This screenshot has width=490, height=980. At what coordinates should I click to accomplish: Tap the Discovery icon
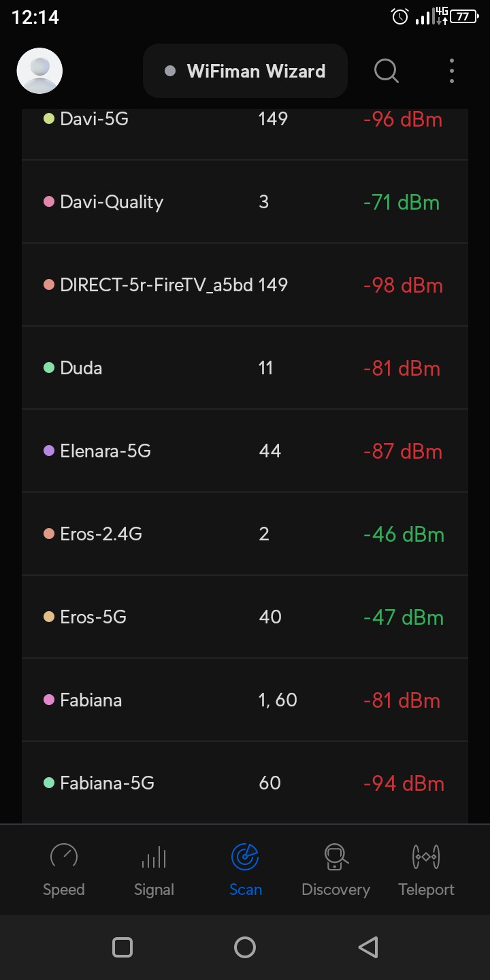pyautogui.click(x=336, y=857)
